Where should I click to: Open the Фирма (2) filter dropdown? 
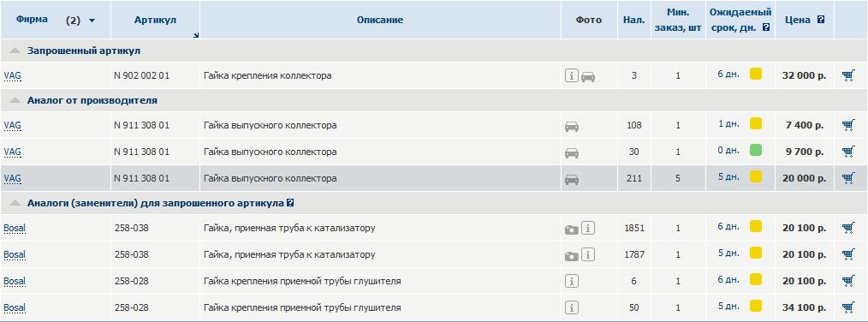pyautogui.click(x=92, y=21)
